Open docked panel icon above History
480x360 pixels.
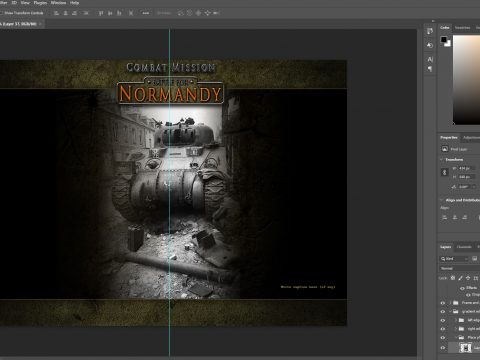click(x=430, y=31)
